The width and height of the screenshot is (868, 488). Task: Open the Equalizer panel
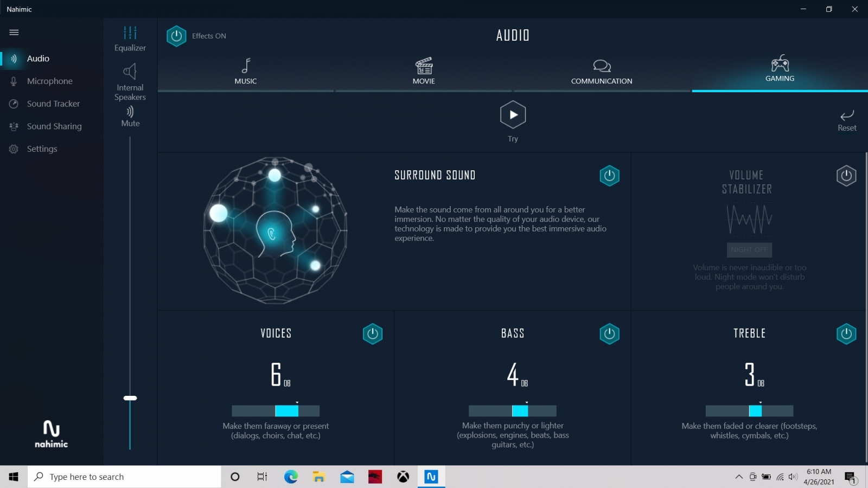tap(130, 39)
